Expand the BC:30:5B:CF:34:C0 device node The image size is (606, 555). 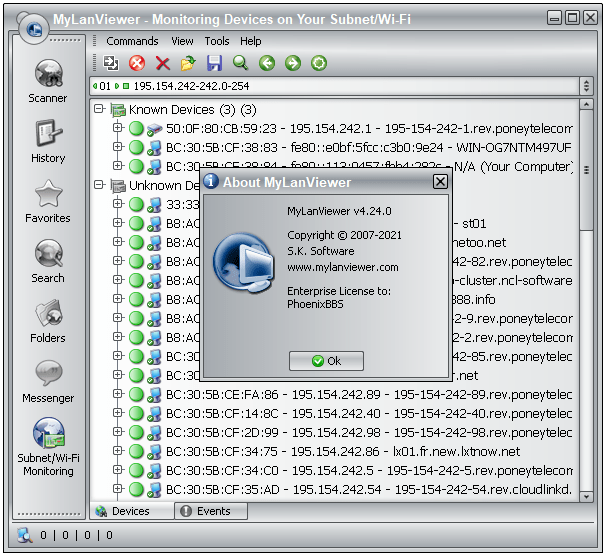(117, 470)
